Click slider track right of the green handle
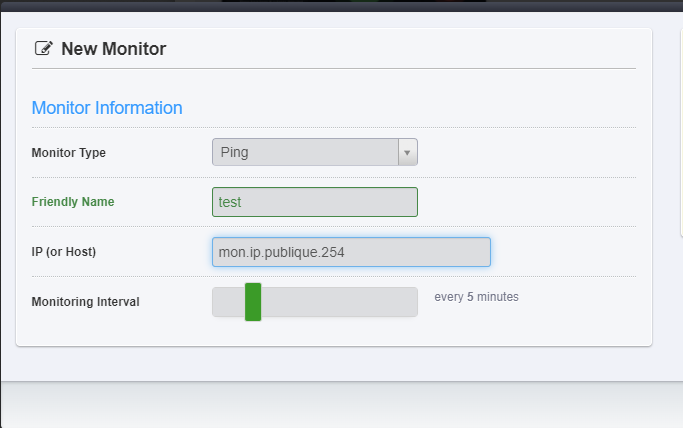683x428 pixels. tap(340, 301)
